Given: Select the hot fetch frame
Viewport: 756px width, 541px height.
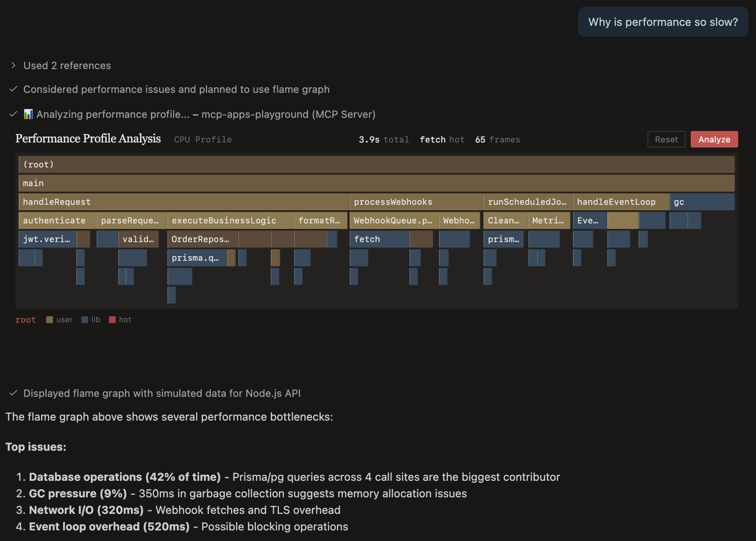Looking at the screenshot, I should [379, 239].
